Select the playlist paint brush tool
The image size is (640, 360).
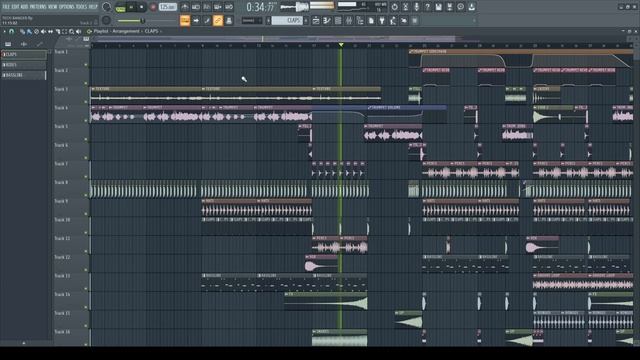click(x=29, y=31)
